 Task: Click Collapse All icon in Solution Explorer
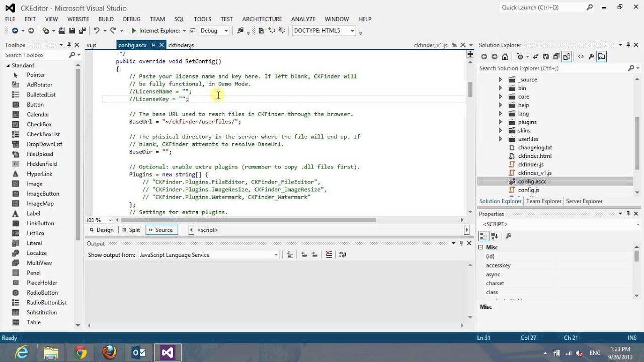[x=556, y=57]
